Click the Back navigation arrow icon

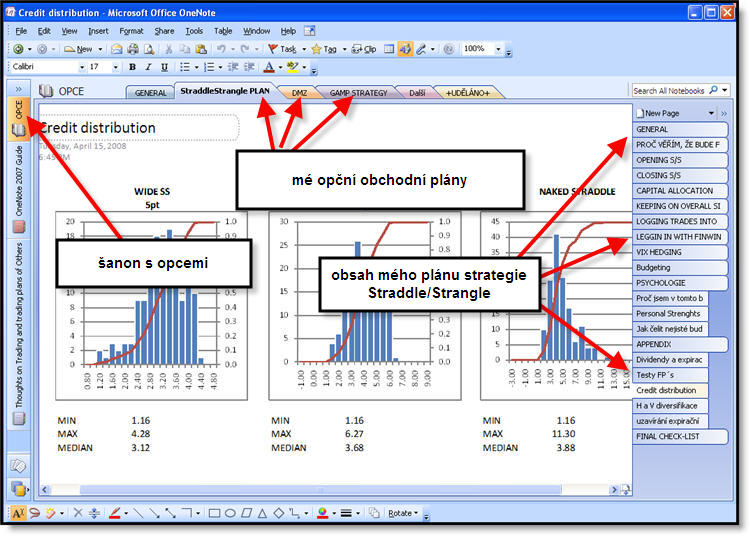click(18, 49)
